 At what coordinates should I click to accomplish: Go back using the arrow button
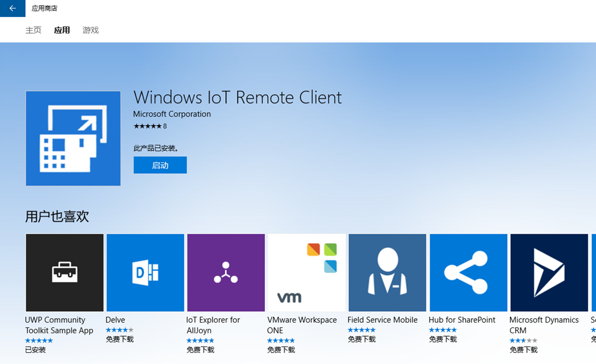(13, 8)
